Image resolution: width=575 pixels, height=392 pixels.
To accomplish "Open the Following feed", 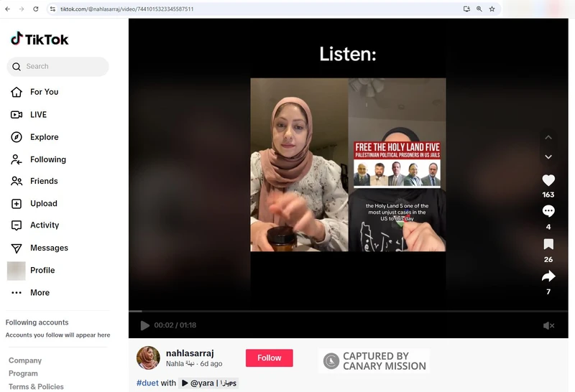I will click(x=48, y=159).
